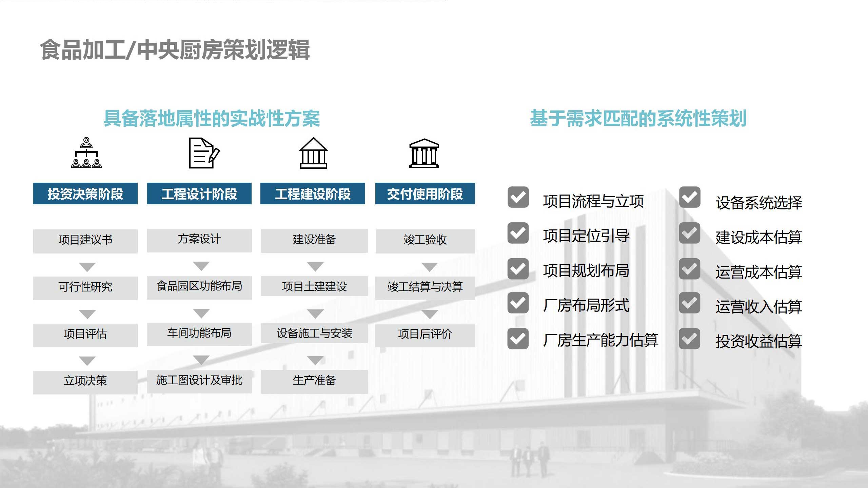
Task: Click the slide title 食品加工/中央厨房策划逻辑
Action: [x=175, y=50]
